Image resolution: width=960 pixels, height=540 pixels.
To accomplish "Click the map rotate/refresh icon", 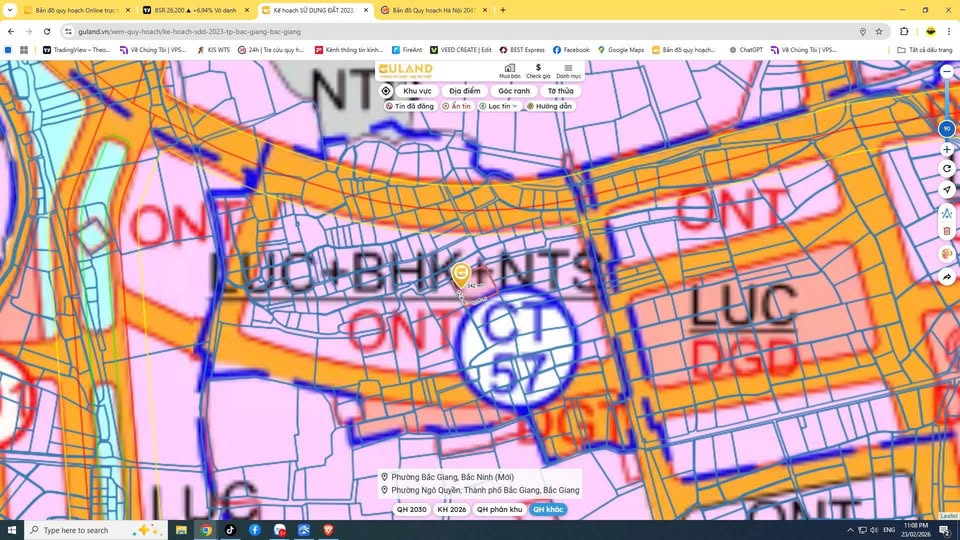I will (x=947, y=169).
